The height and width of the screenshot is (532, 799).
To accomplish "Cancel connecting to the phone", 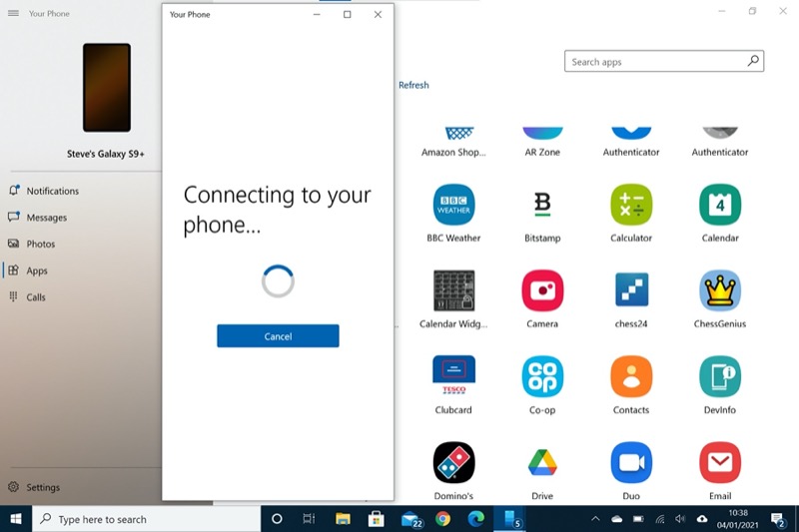I will 278,336.
